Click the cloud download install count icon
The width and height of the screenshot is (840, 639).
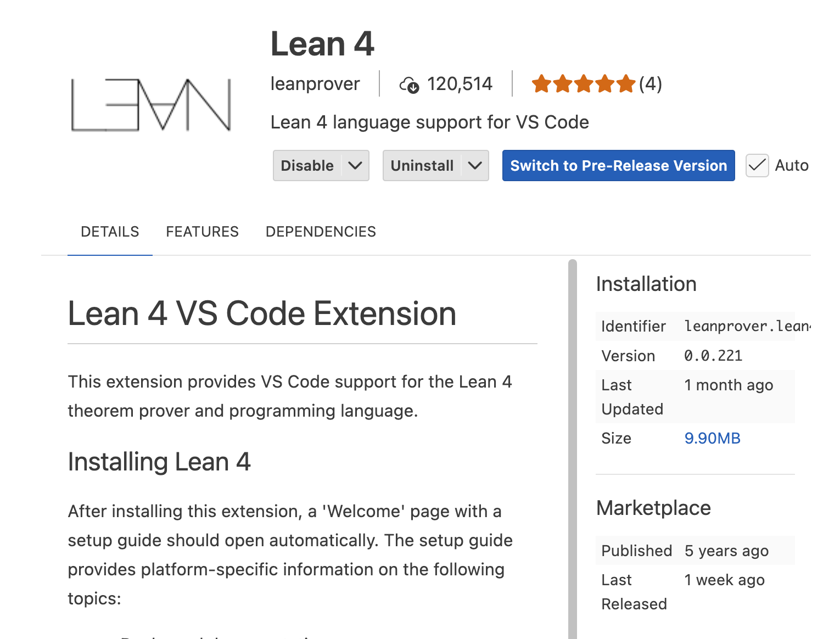pyautogui.click(x=409, y=85)
